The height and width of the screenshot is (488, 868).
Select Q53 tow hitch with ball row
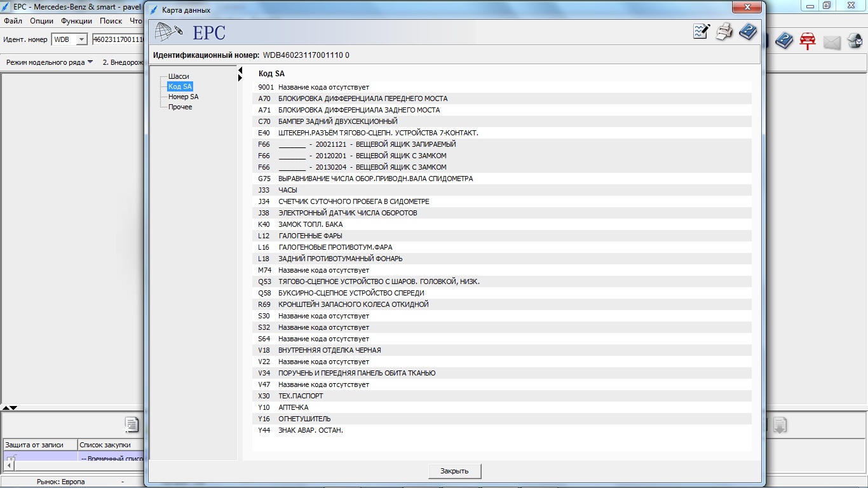pyautogui.click(x=502, y=281)
